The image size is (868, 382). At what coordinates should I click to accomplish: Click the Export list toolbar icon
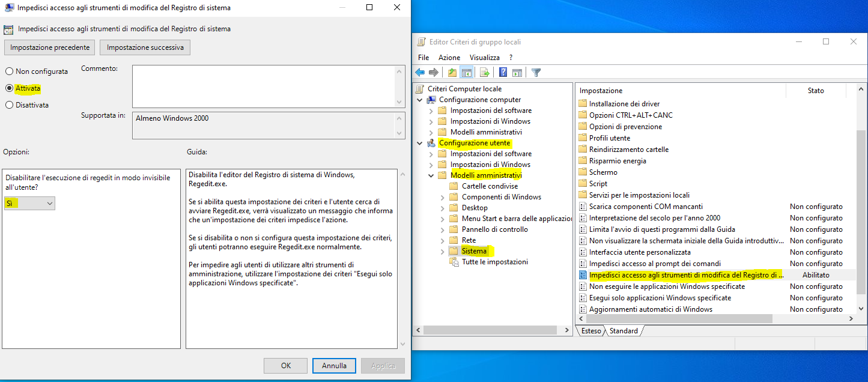pyautogui.click(x=485, y=73)
